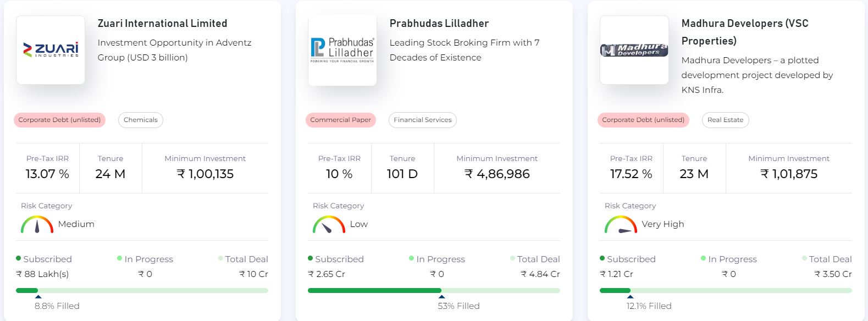Click the 12.1% Filled progress marker
Image resolution: width=868 pixels, height=321 pixels.
pyautogui.click(x=630, y=296)
